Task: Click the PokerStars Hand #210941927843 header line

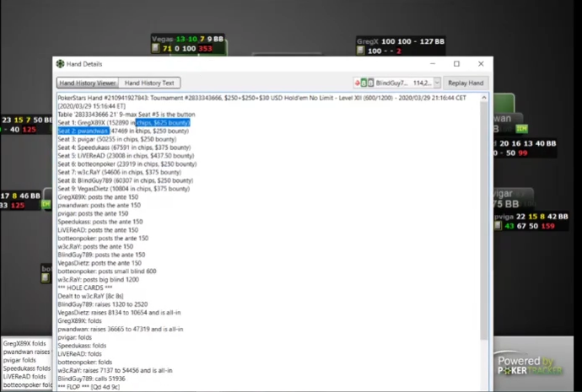Action: (x=261, y=98)
